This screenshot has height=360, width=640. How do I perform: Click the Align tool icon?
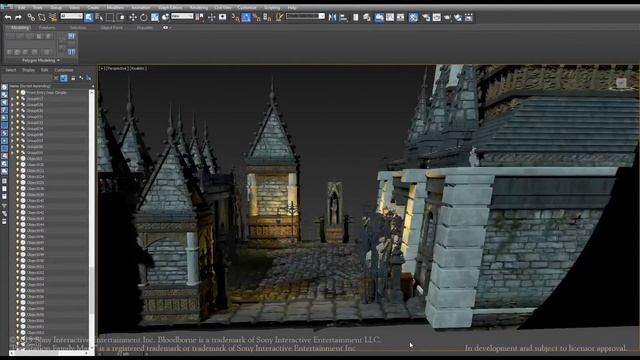point(343,17)
